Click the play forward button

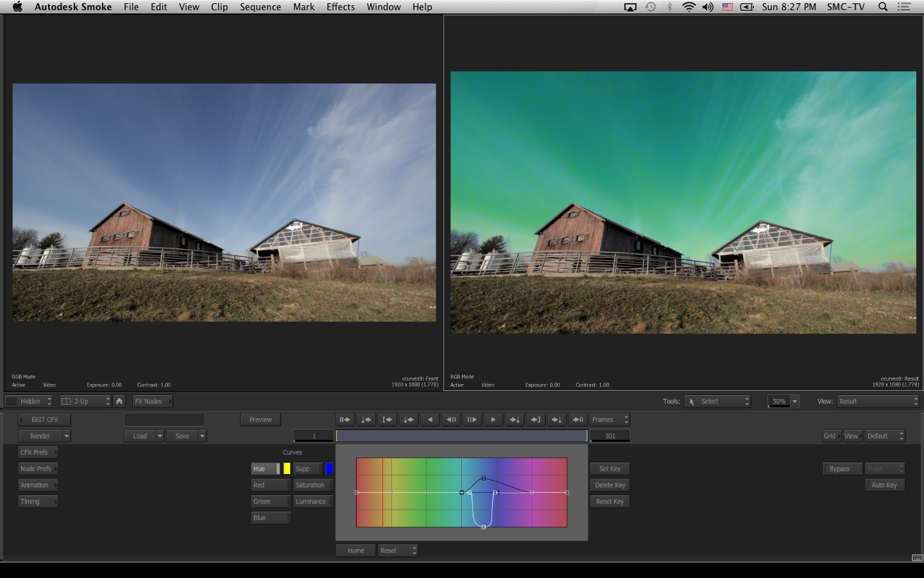pyautogui.click(x=493, y=419)
